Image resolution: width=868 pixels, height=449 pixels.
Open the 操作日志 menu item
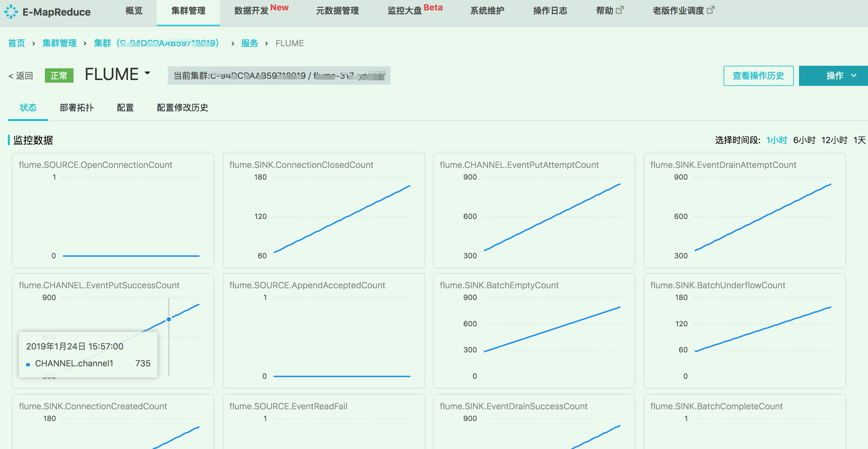pos(550,11)
